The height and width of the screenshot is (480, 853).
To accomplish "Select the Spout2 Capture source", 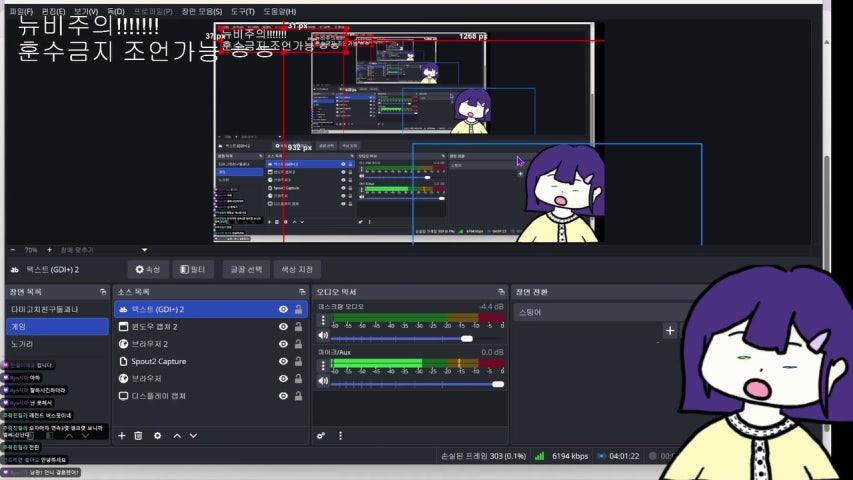I will (211, 361).
